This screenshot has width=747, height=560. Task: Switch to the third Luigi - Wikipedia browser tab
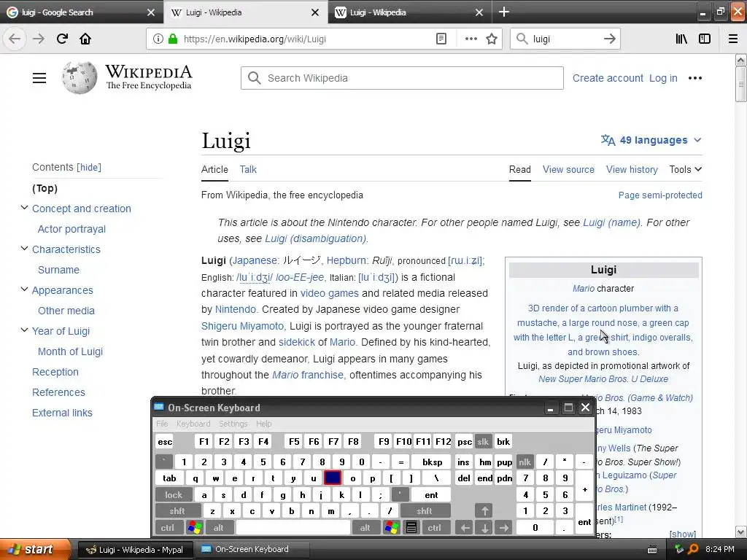[410, 12]
